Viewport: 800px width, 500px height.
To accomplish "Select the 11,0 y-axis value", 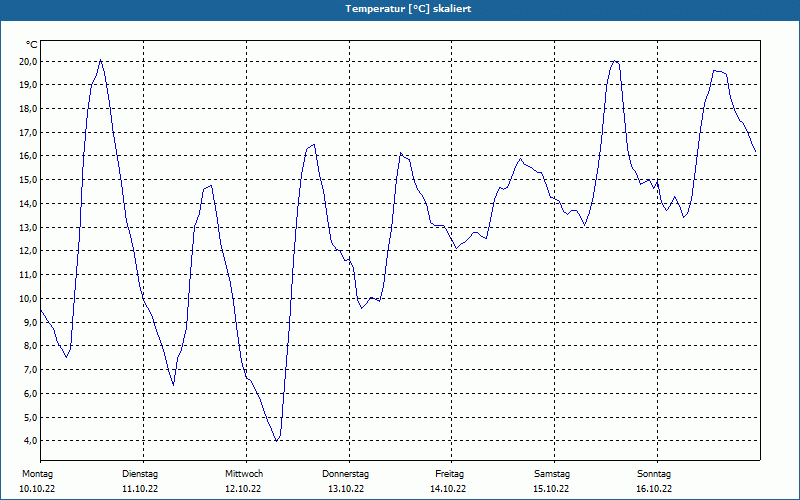I will tap(28, 274).
